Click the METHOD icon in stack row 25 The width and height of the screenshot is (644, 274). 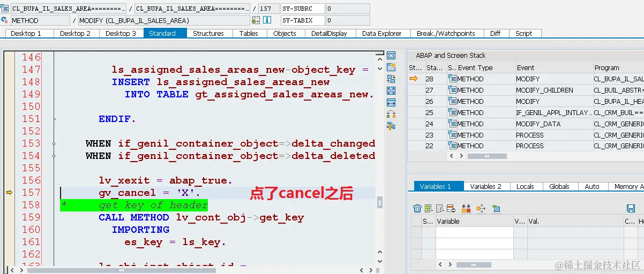tap(452, 112)
